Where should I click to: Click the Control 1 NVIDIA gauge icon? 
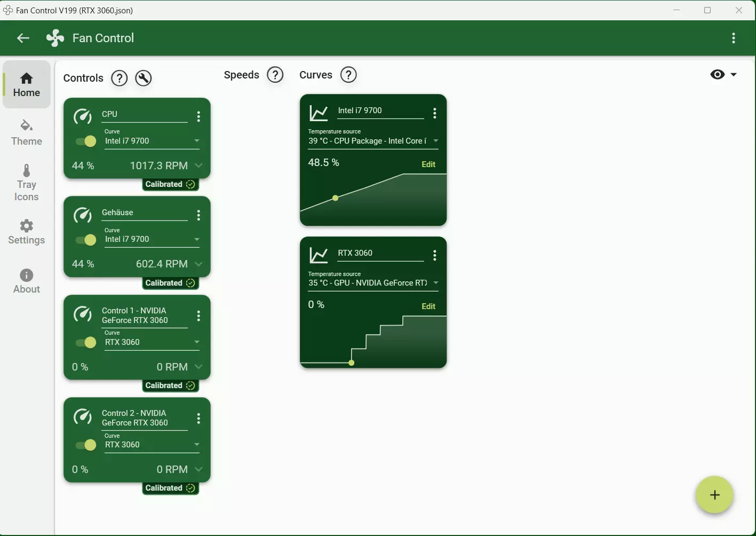[x=82, y=314]
